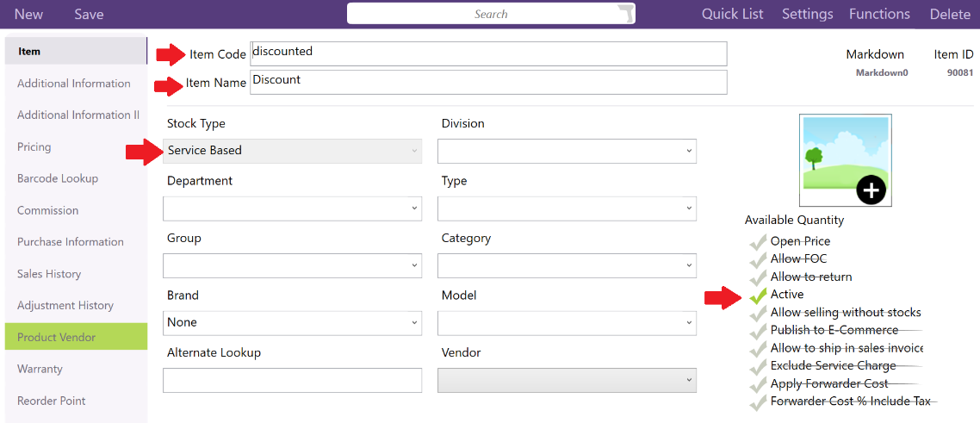The image size is (980, 423).
Task: Click the item image thumbnail
Action: pos(835,155)
